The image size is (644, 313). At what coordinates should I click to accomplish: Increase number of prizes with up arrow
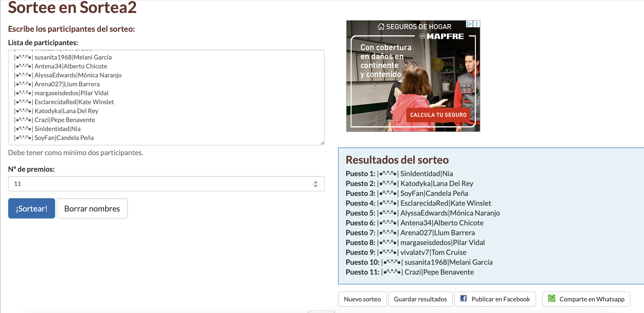(316, 182)
